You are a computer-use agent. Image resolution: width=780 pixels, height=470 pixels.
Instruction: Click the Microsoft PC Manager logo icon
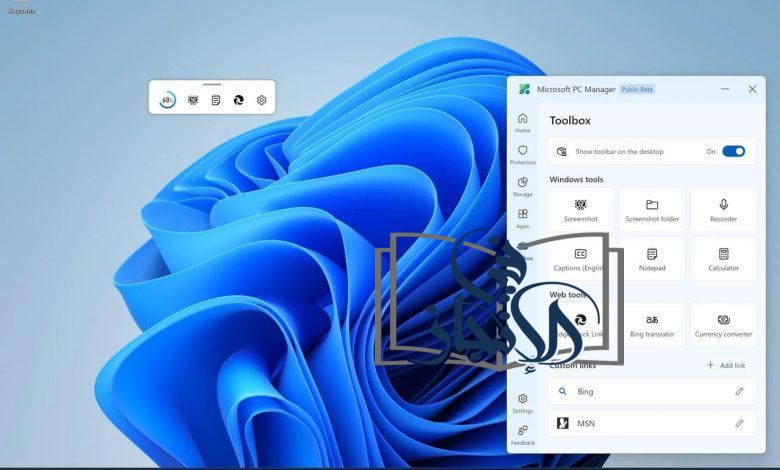coord(524,89)
